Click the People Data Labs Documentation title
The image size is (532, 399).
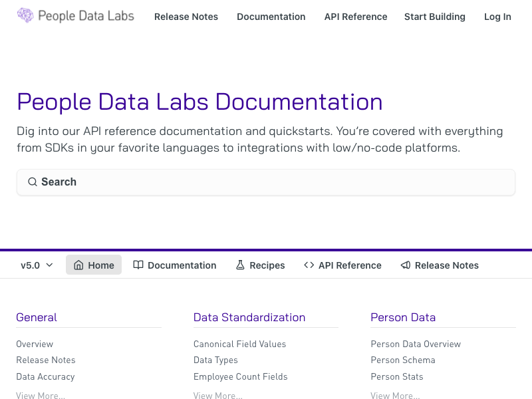point(200,102)
